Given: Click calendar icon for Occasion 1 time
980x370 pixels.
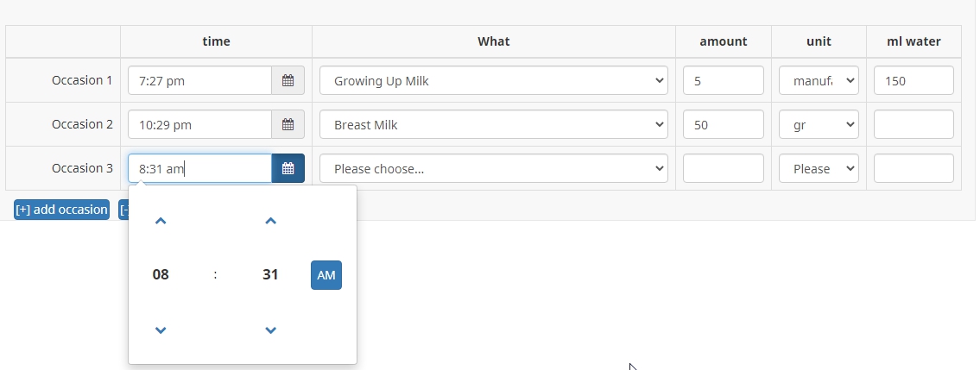Looking at the screenshot, I should pos(288,81).
